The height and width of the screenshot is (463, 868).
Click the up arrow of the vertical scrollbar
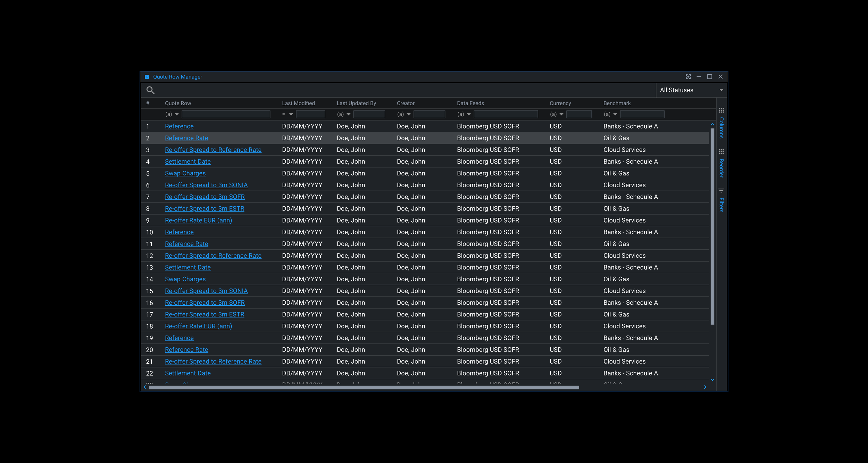pyautogui.click(x=712, y=124)
